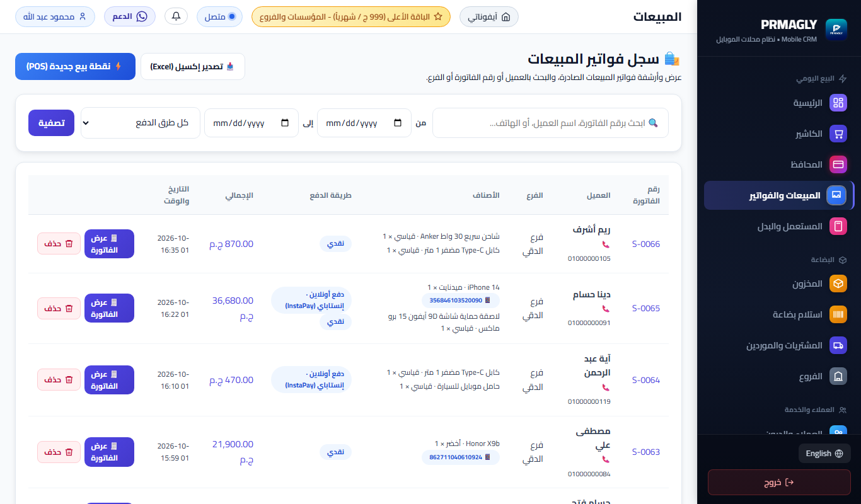Click total amount 36,680.00 ج.م
The image size is (861, 504).
[233, 309]
